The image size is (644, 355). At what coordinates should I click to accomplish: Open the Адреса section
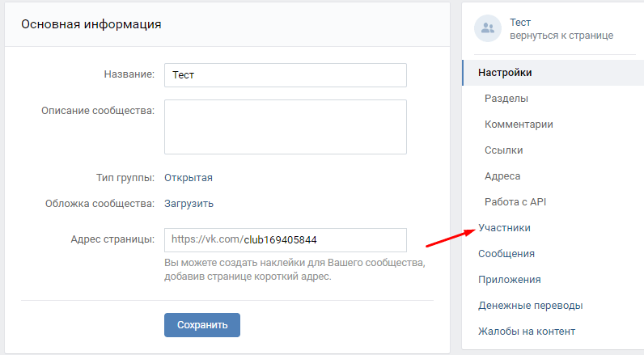(x=502, y=176)
